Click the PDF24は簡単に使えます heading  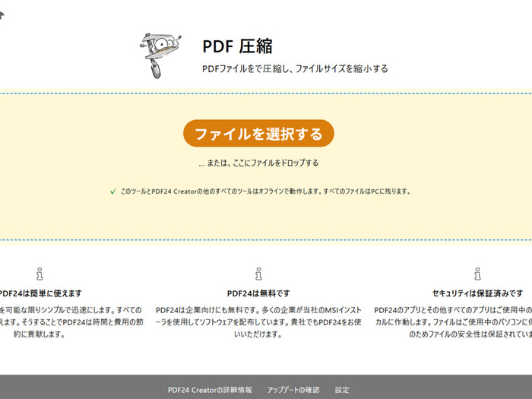(x=40, y=293)
